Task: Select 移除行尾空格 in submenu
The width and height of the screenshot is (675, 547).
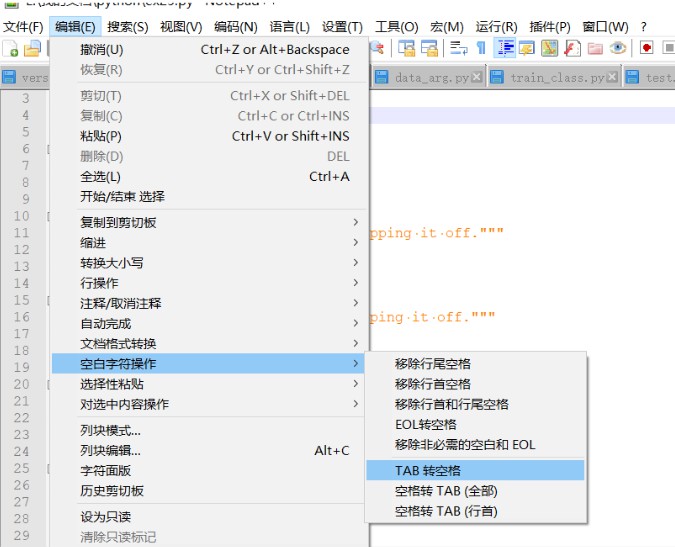Action: pyautogui.click(x=475, y=364)
